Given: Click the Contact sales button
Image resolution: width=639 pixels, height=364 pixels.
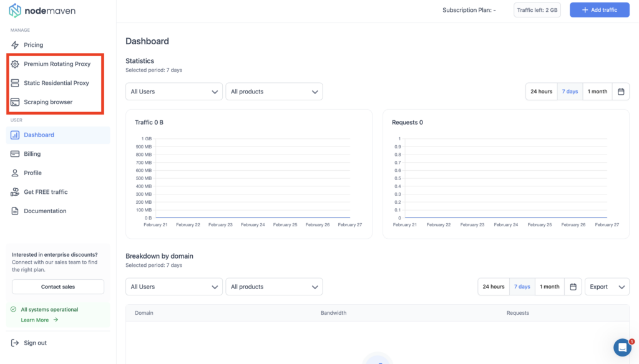Looking at the screenshot, I should pyautogui.click(x=58, y=287).
